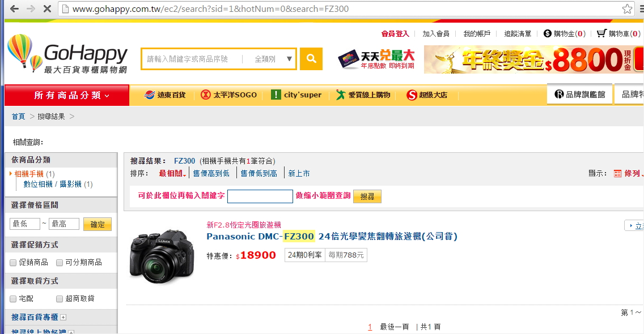
Task: Go to 首頁 breadcrumb link
Action: pyautogui.click(x=18, y=117)
